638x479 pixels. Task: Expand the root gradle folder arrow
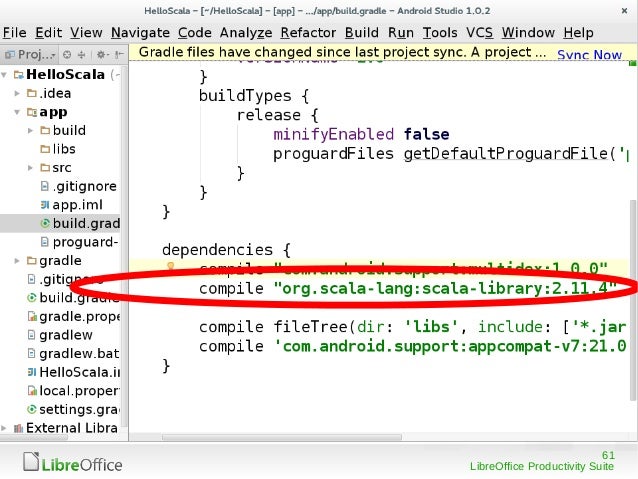(17, 260)
